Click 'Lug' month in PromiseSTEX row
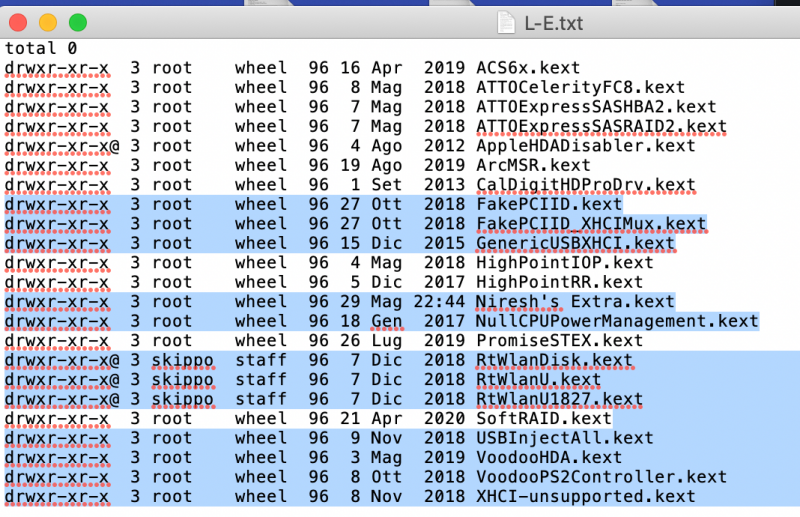 pos(387,340)
